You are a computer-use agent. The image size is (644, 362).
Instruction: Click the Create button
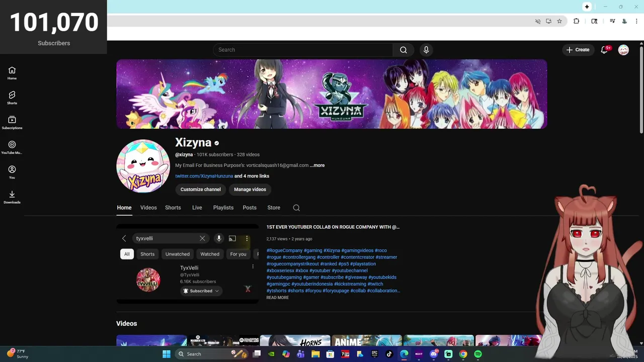click(578, 50)
